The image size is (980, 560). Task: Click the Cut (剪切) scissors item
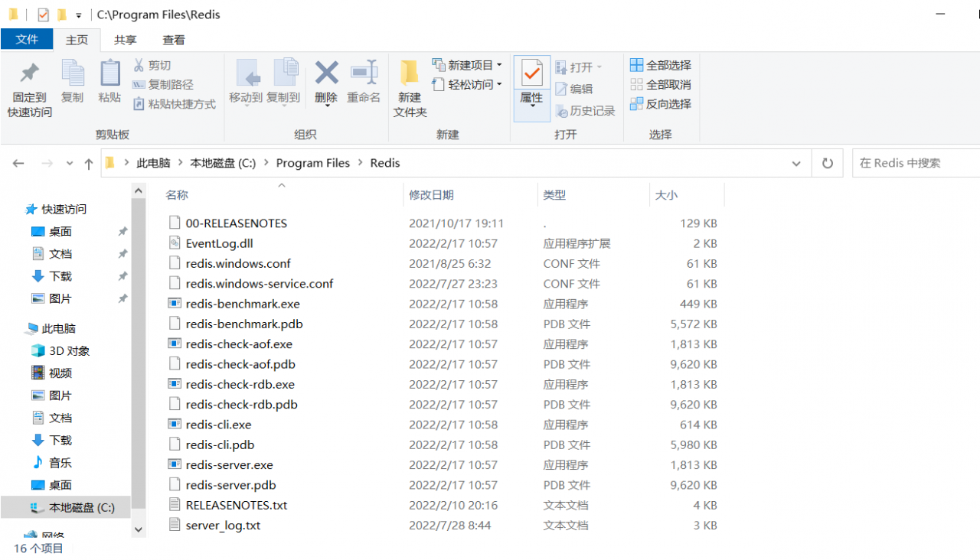pos(152,66)
